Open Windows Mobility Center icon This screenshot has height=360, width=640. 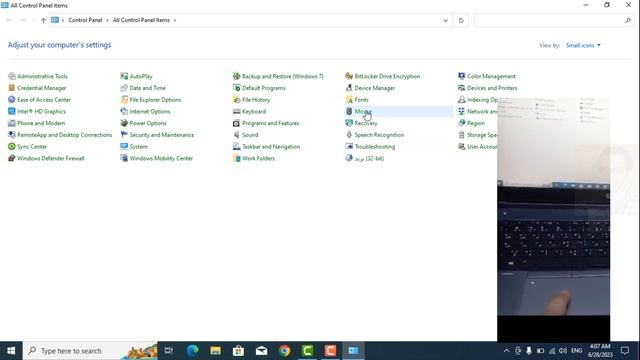[x=124, y=158]
